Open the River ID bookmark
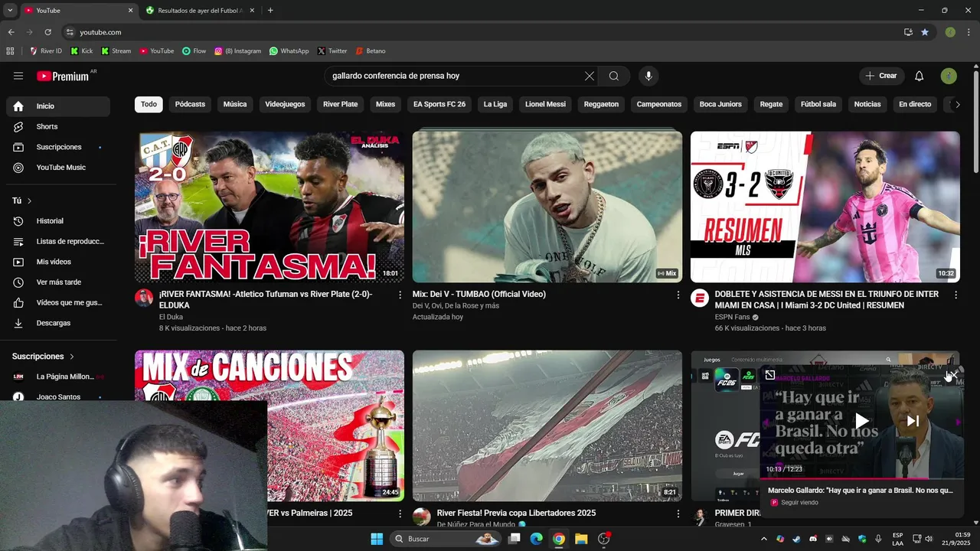The image size is (980, 551). (46, 51)
